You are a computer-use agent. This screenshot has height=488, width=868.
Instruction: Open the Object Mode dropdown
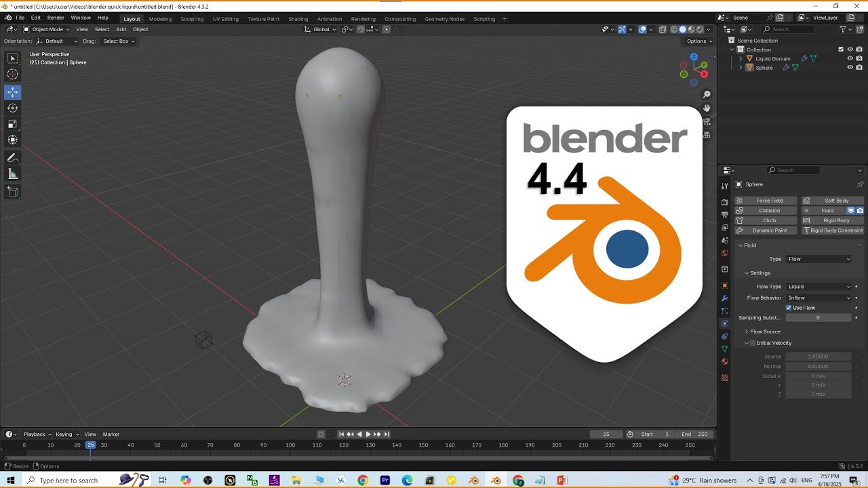[46, 29]
